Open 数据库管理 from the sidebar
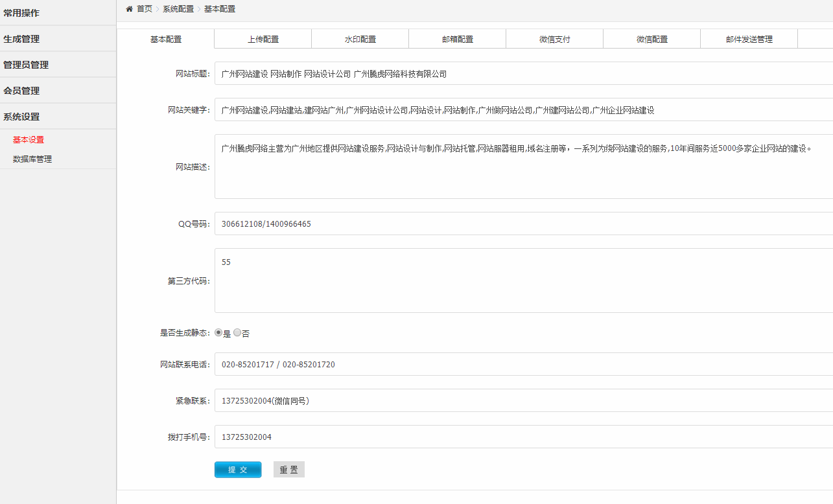Viewport: 833px width, 504px height. [31, 159]
